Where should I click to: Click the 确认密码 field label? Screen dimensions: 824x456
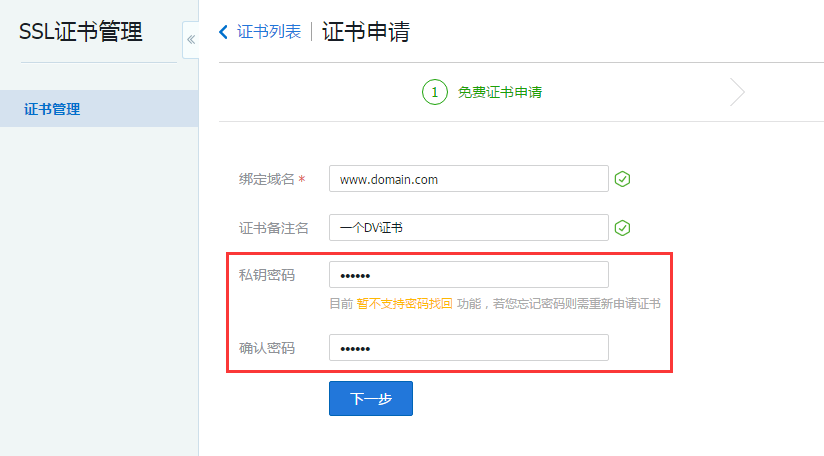click(267, 348)
